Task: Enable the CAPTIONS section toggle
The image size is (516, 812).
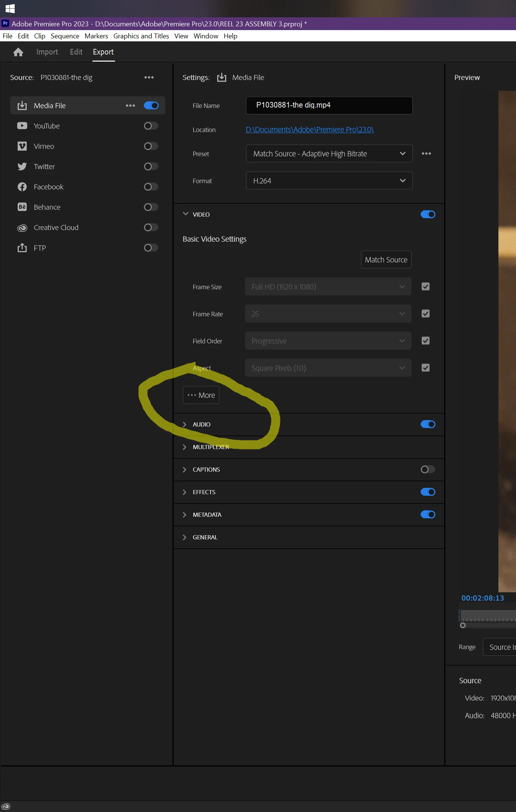Action: (428, 469)
